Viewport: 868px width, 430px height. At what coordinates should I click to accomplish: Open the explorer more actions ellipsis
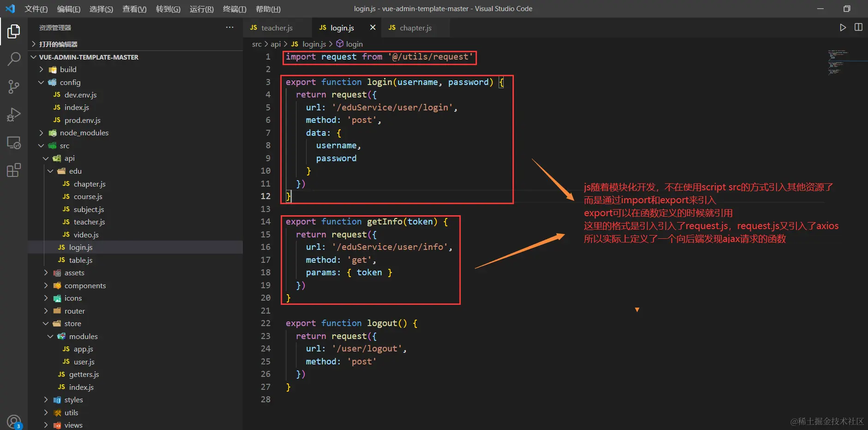point(229,27)
